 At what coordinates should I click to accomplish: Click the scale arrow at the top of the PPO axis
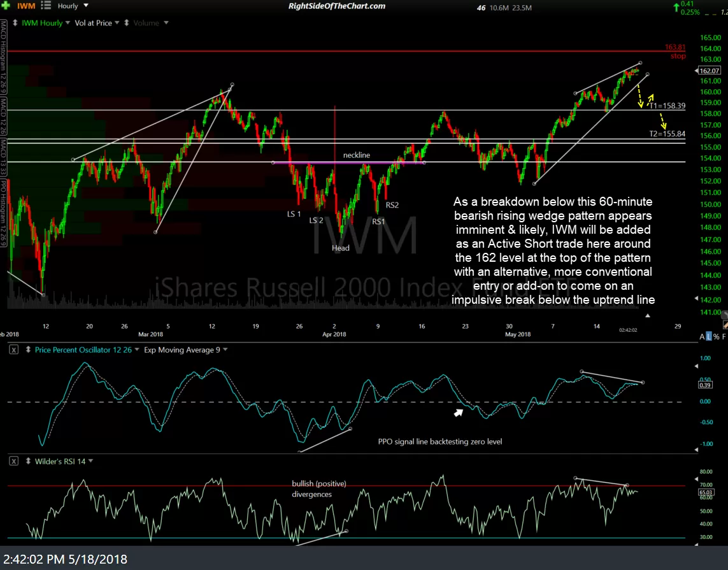[x=696, y=366]
